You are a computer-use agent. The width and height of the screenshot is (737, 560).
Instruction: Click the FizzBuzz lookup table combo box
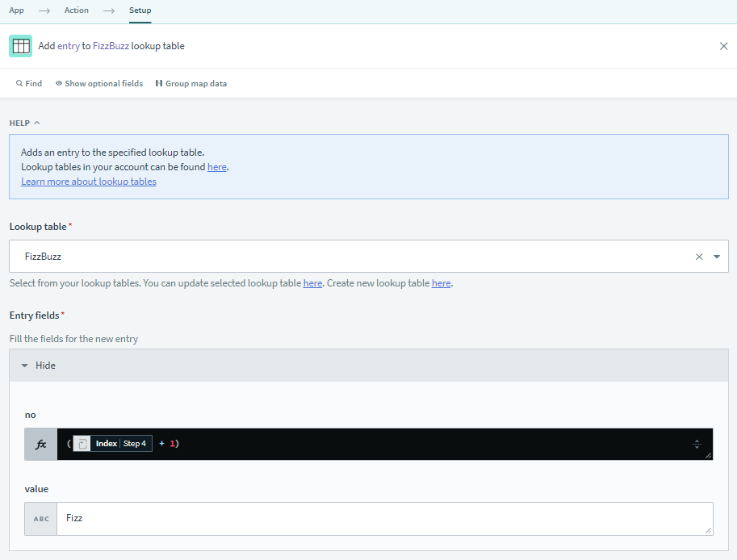click(x=368, y=256)
